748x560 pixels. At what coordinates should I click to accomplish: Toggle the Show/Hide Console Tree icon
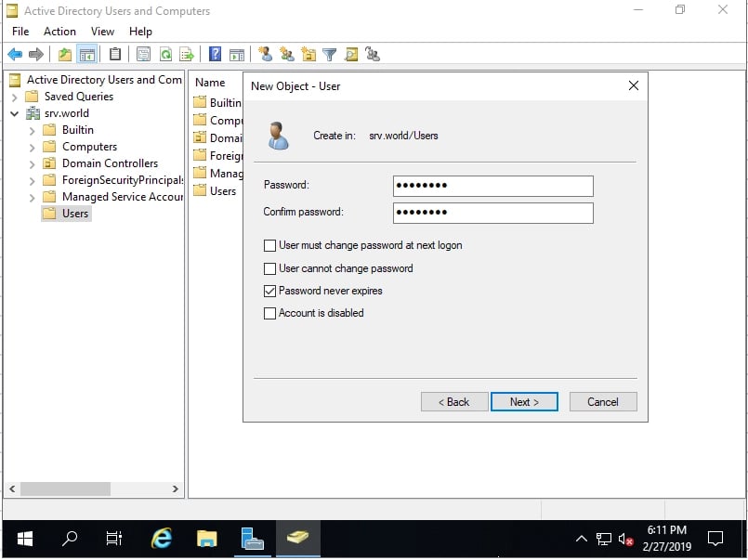click(x=86, y=55)
